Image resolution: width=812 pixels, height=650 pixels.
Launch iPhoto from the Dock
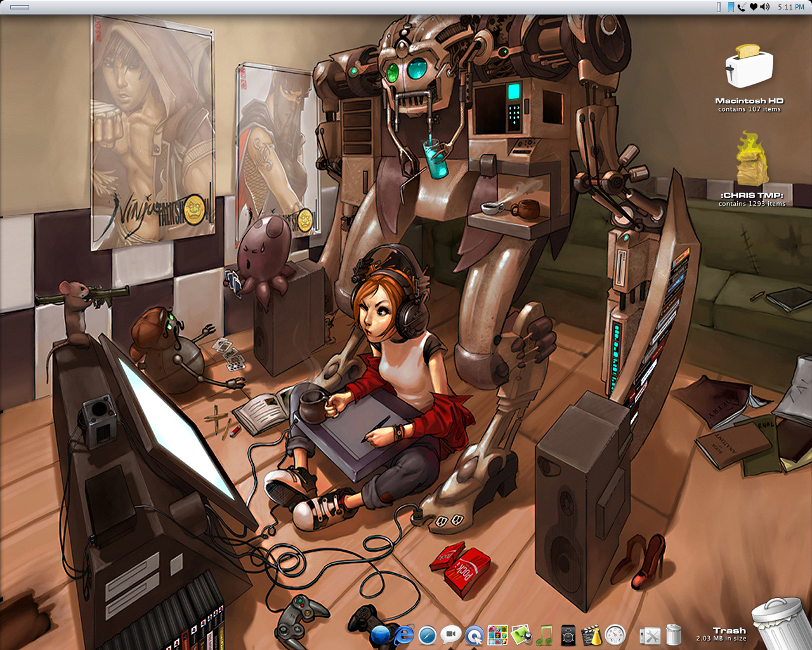tap(521, 635)
